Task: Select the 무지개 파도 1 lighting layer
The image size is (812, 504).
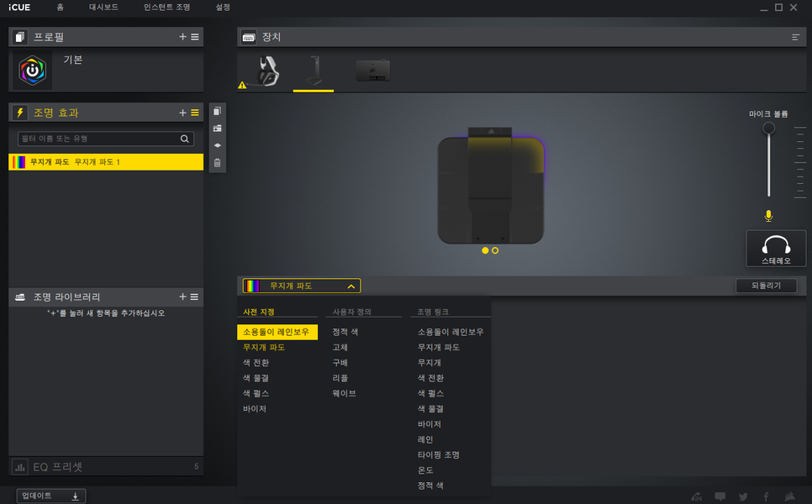Action: [106, 162]
